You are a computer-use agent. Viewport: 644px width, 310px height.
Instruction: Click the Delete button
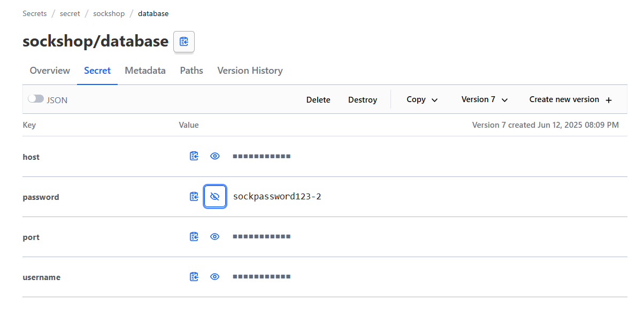pos(318,100)
